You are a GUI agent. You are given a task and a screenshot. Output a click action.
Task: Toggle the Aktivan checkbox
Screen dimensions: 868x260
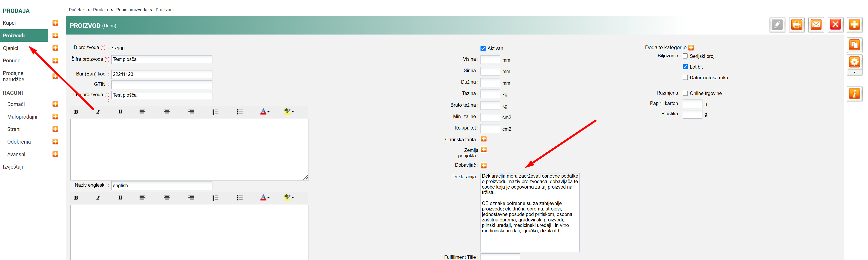coord(483,49)
